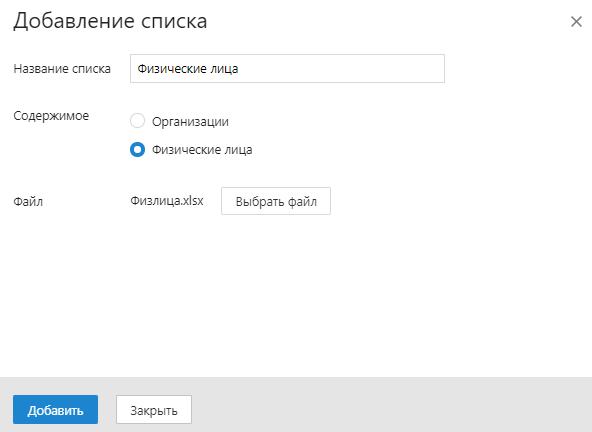The width and height of the screenshot is (592, 432).
Task: Click the Физические лица option label text
Action: tap(202, 150)
